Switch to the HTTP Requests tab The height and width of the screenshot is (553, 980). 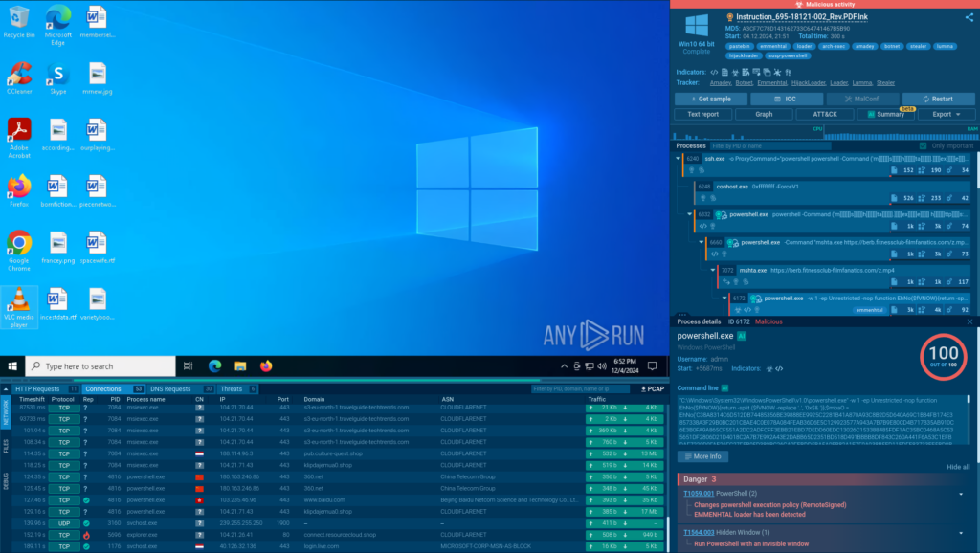(x=38, y=389)
